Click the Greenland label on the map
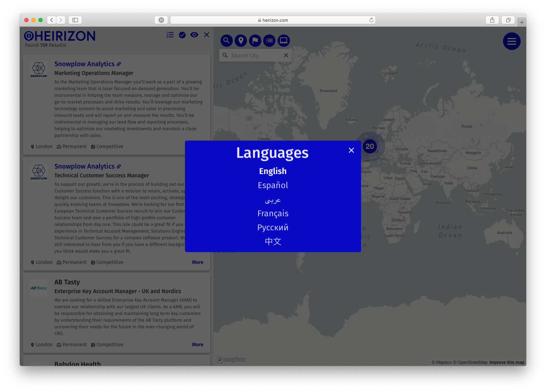 (x=328, y=91)
